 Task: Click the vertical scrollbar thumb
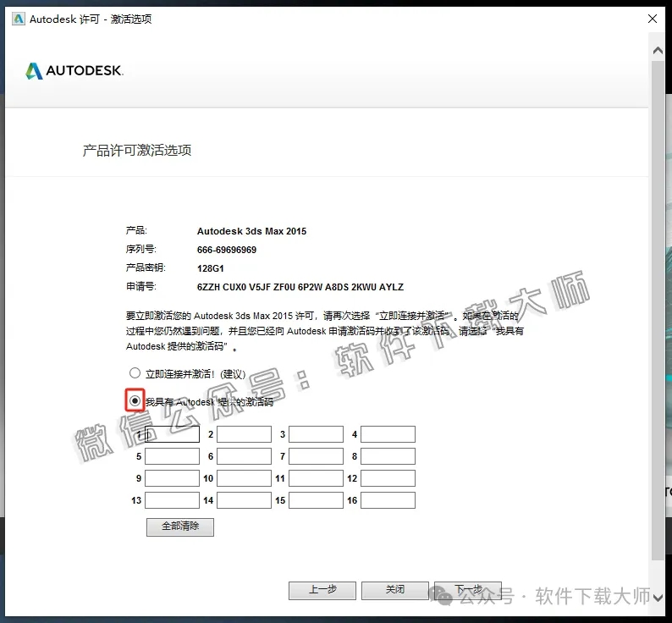(658, 310)
